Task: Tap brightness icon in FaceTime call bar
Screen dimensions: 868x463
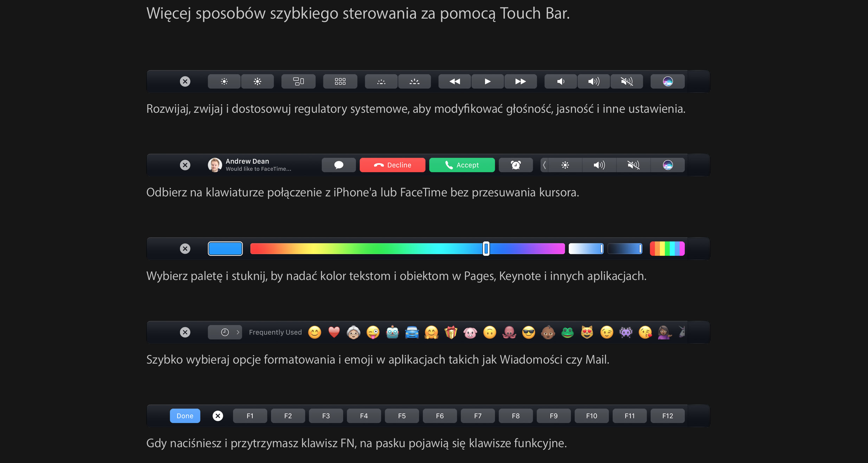Action: 565,165
